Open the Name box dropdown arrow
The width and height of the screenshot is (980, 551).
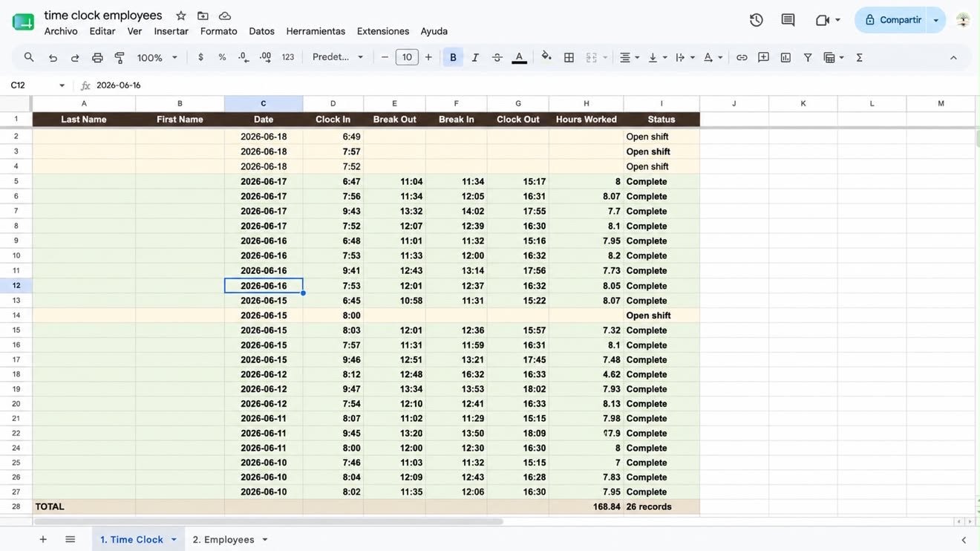click(62, 85)
